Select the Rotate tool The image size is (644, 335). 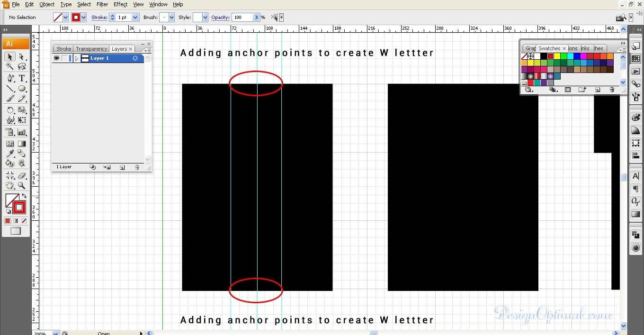9,110
